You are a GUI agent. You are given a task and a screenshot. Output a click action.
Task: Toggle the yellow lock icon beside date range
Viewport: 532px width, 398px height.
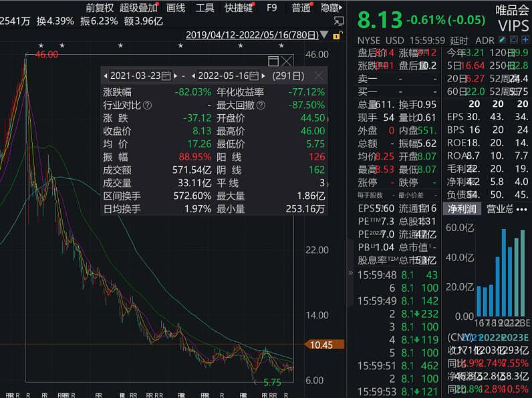tap(338, 35)
